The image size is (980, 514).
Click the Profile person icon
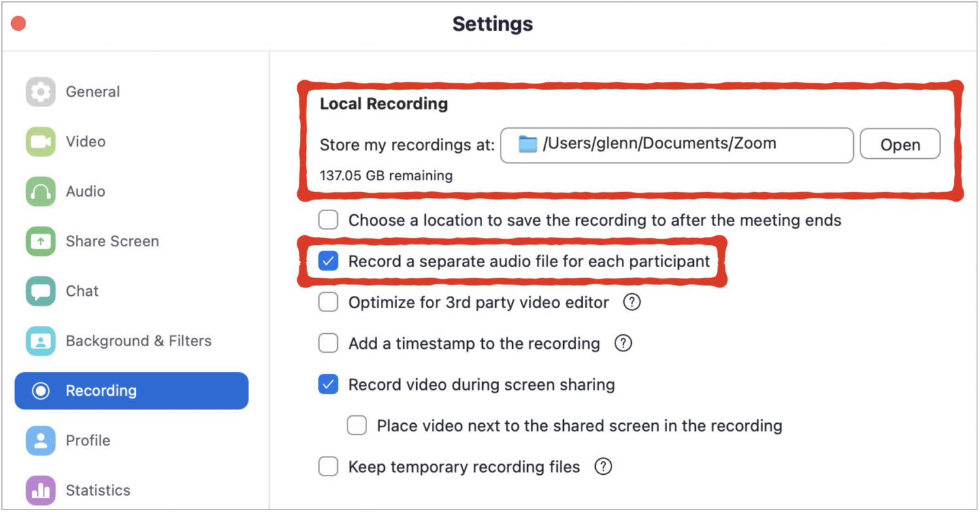[41, 441]
